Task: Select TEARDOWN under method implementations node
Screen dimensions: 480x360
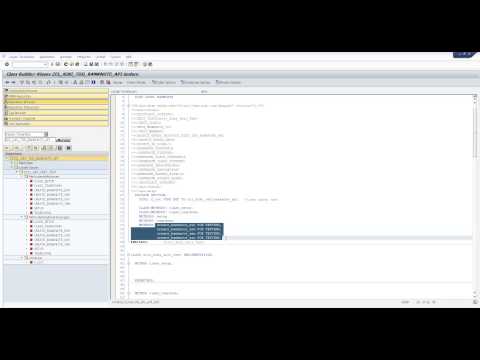Action: [43, 253]
